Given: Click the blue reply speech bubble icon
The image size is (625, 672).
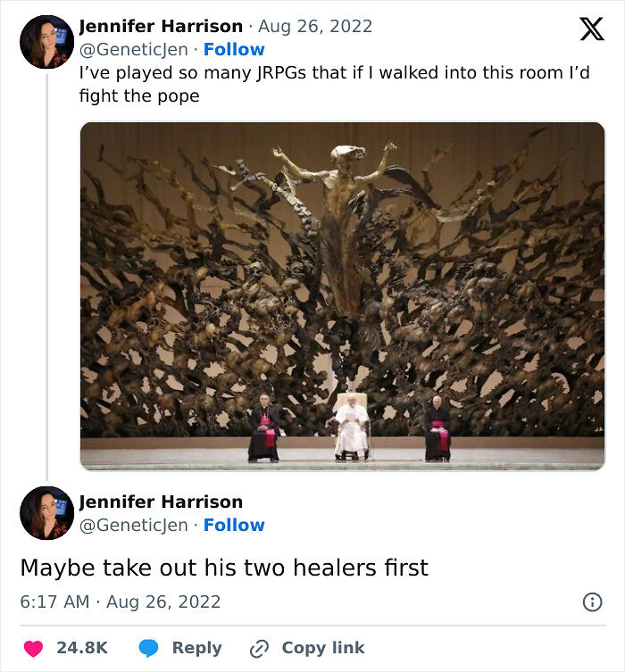Looking at the screenshot, I should click(149, 648).
